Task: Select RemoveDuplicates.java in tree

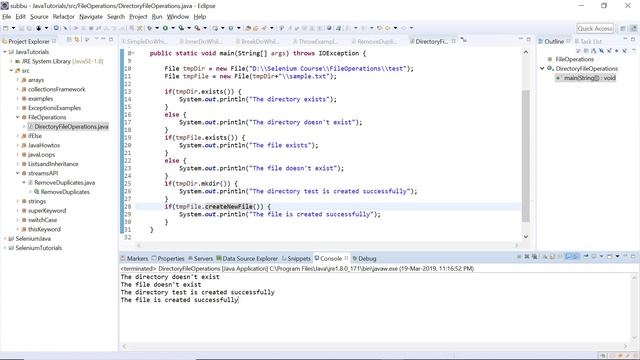Action: [x=64, y=182]
